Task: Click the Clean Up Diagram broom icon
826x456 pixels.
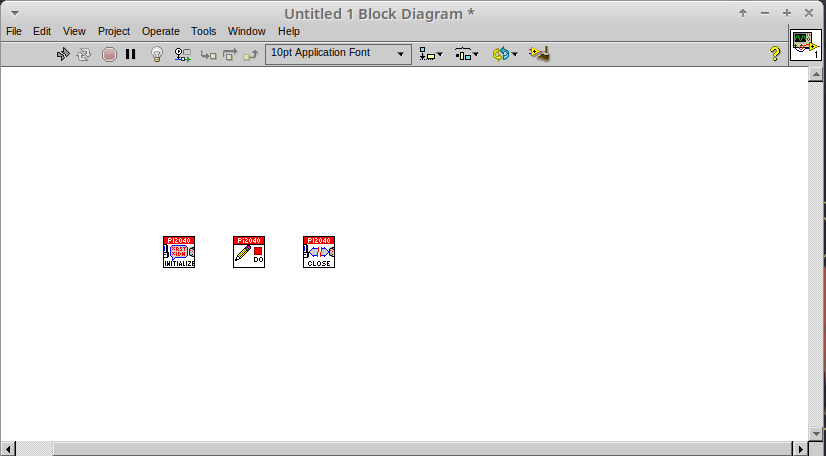Action: tap(540, 54)
